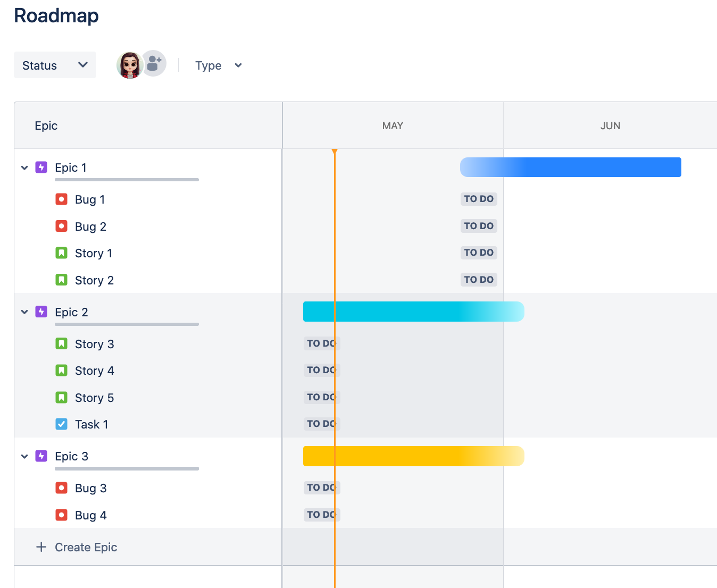
Task: Toggle the assignee avatar filter
Action: pos(129,64)
